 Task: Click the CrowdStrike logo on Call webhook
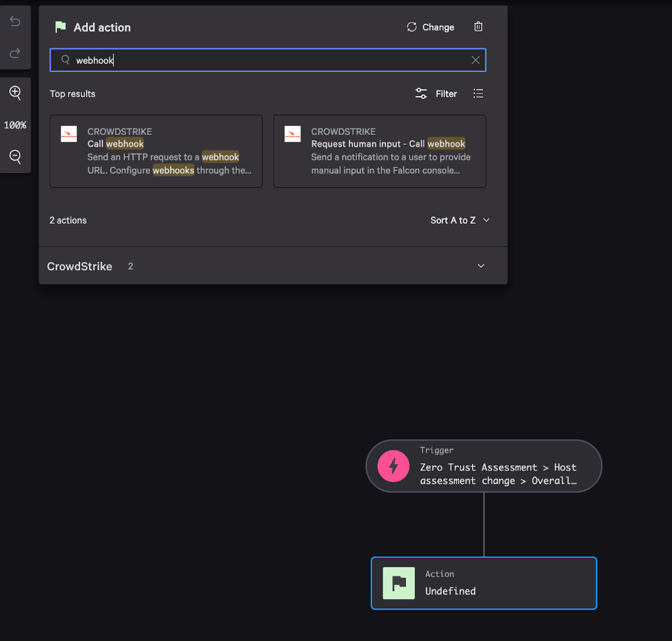(x=69, y=134)
